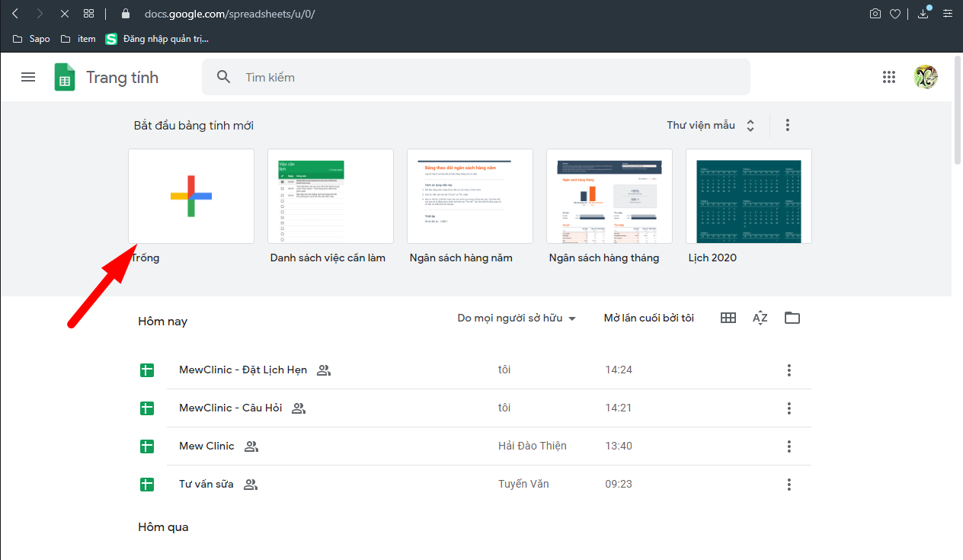Open the Google apps grid
Viewport: 963px width, 560px height.
click(x=888, y=77)
